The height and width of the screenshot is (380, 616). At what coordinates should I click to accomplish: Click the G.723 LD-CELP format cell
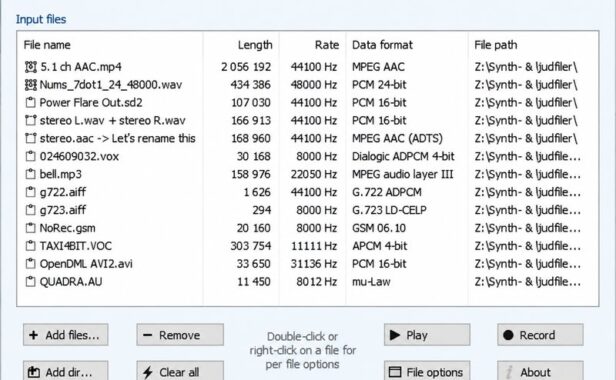[389, 210]
